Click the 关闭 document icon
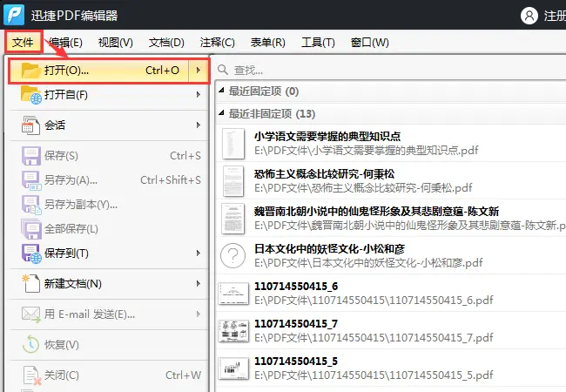The width and height of the screenshot is (566, 392). tap(31, 375)
